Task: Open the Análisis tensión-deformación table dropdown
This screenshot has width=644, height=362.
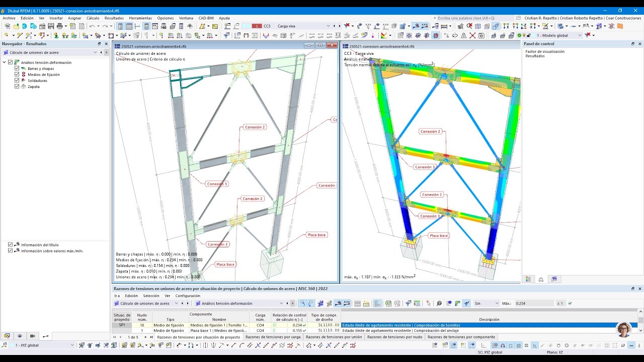Action: pyautogui.click(x=281, y=303)
